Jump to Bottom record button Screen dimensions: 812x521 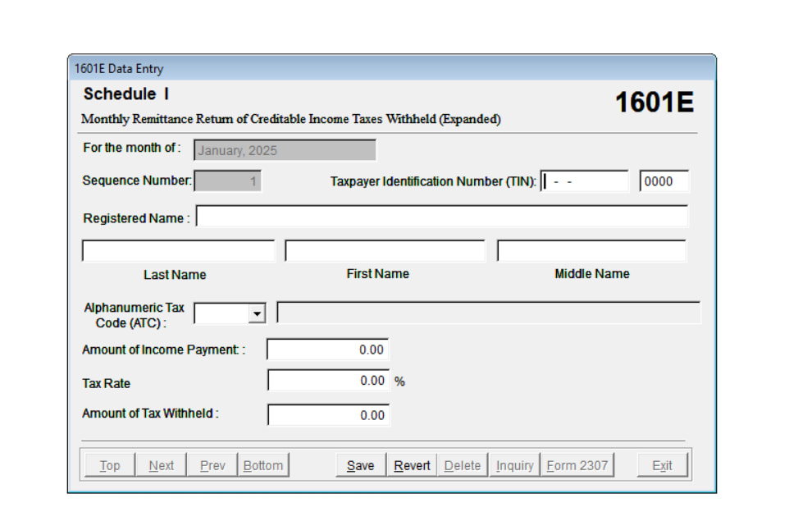[263, 465]
